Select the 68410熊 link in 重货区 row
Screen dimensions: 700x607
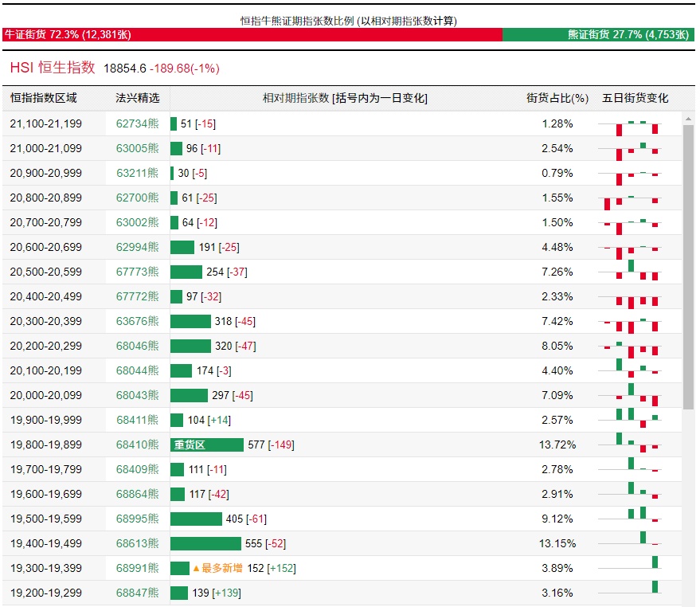[137, 444]
